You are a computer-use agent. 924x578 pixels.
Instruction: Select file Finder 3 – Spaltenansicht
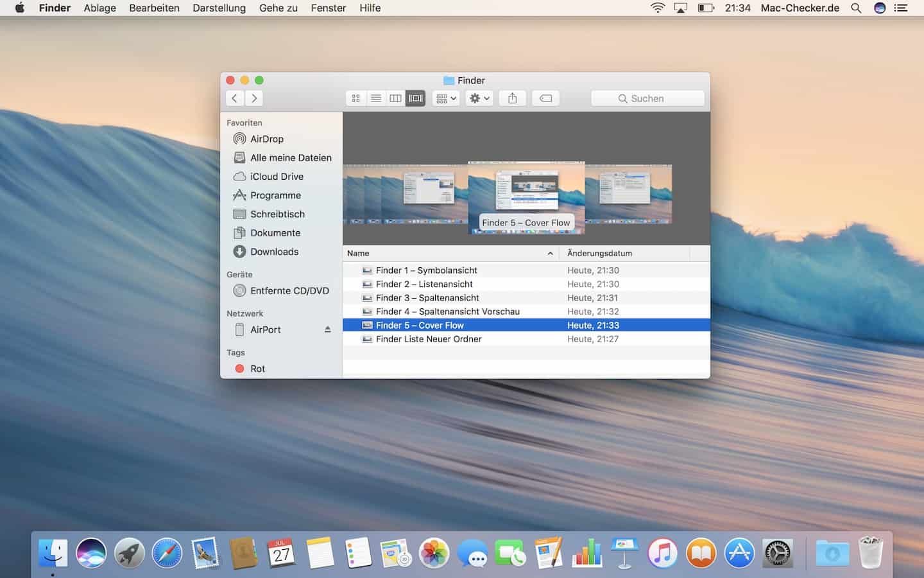point(526,298)
